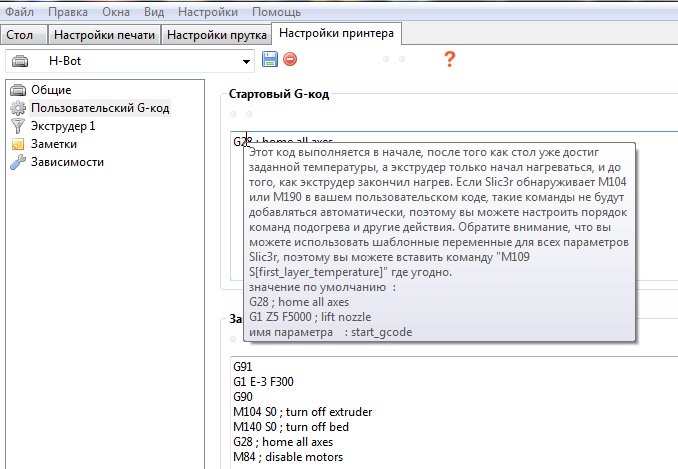Switch to the Настройки прутка tab

[217, 35]
